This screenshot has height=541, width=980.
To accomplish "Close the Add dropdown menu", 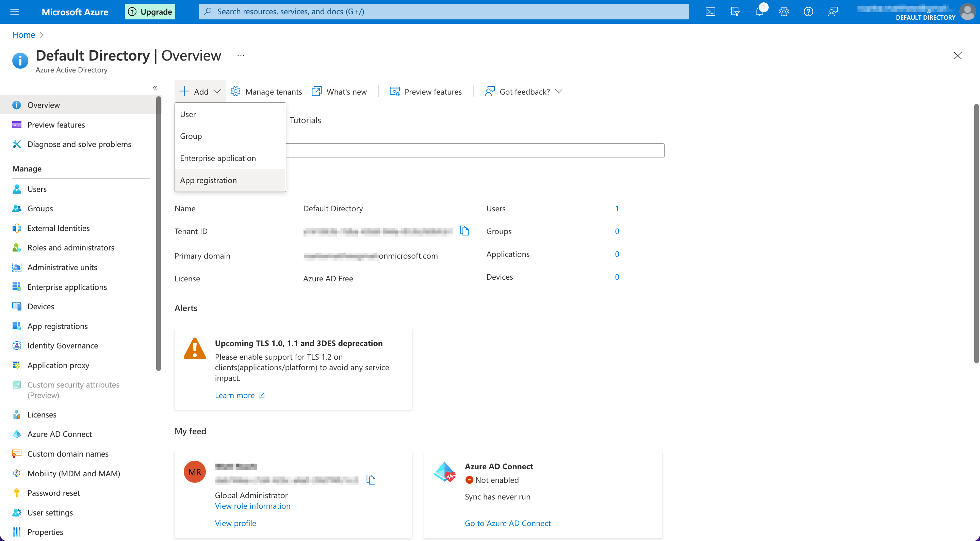I will pos(200,92).
